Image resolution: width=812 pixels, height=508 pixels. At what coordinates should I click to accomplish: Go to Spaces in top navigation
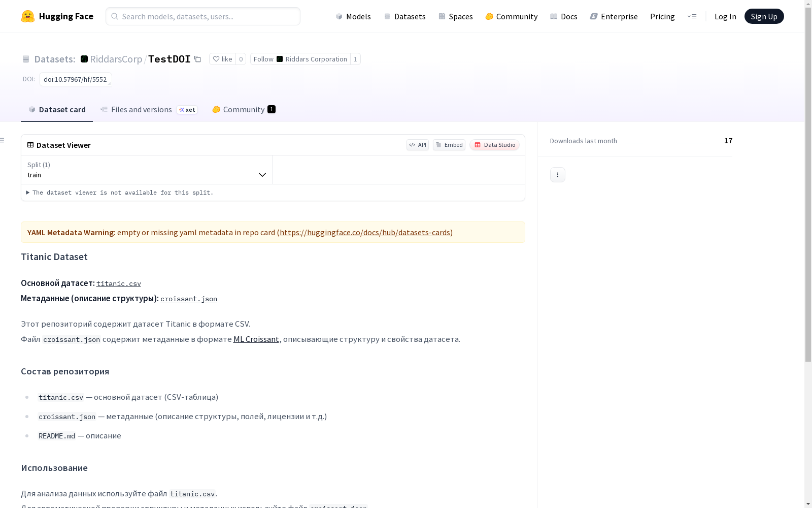click(456, 16)
